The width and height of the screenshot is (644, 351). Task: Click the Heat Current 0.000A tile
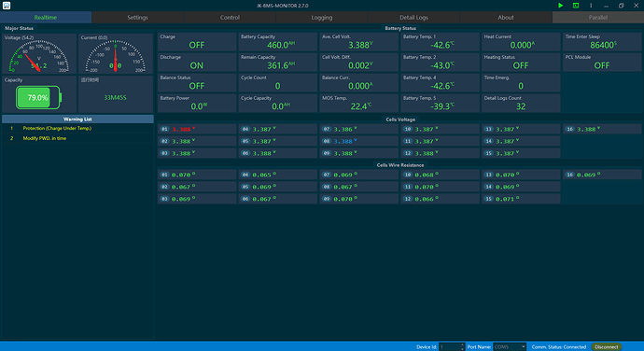coord(521,42)
